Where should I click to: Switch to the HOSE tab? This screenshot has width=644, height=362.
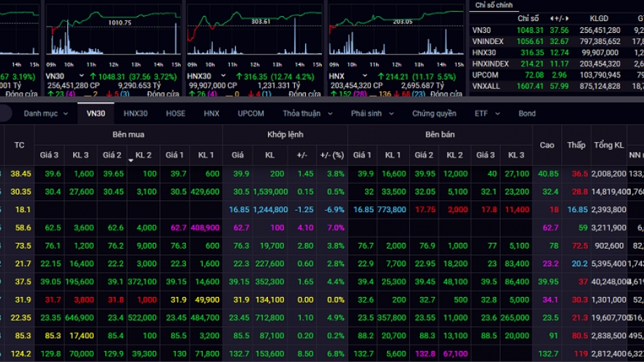click(x=176, y=113)
